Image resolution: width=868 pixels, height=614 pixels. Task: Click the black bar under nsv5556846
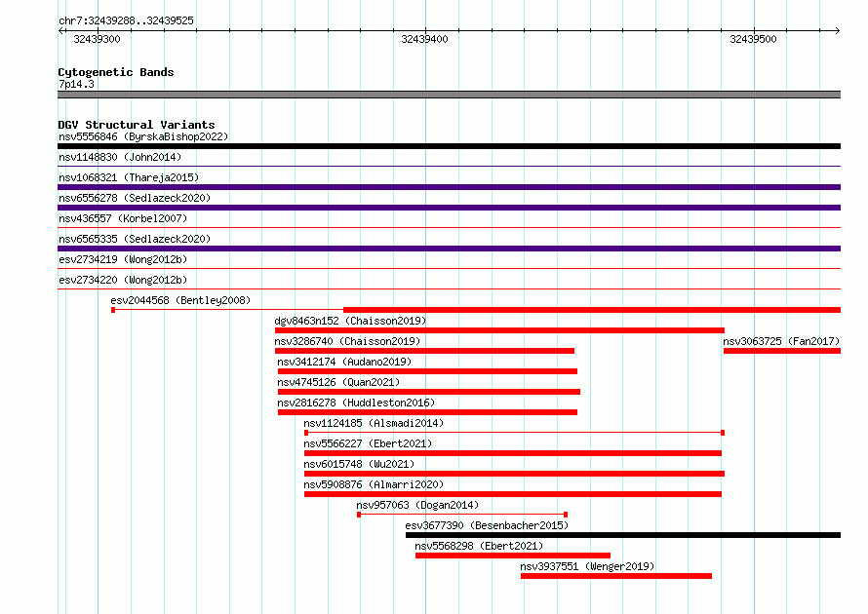[x=449, y=146]
